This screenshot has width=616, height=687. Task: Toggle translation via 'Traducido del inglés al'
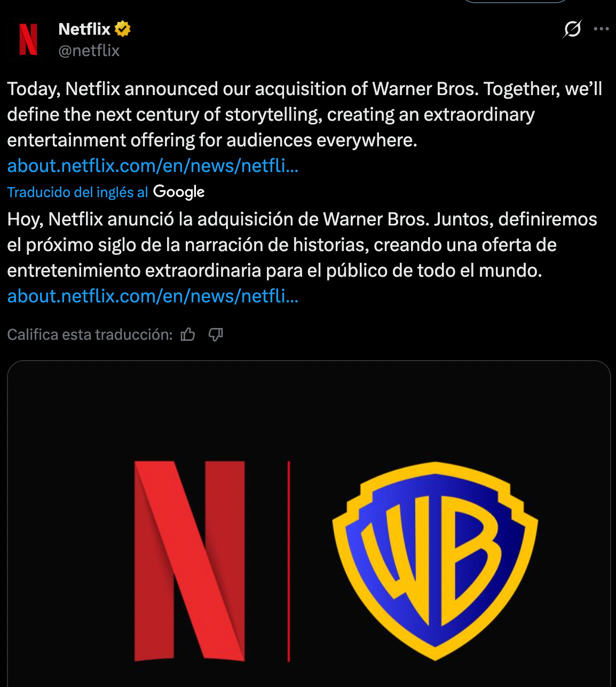[77, 192]
